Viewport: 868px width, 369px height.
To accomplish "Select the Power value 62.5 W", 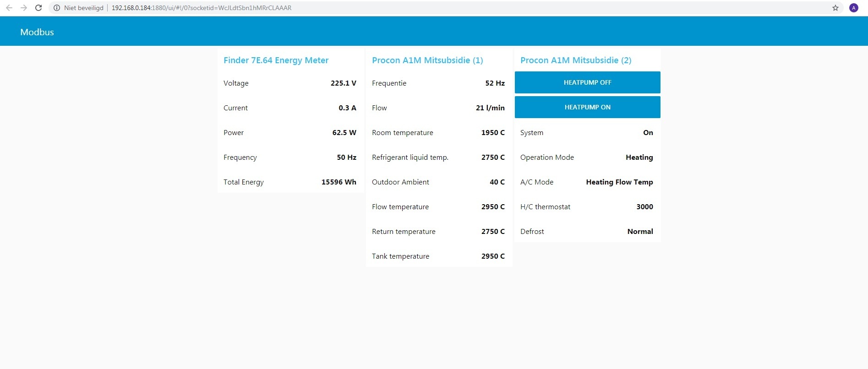I will pos(344,132).
